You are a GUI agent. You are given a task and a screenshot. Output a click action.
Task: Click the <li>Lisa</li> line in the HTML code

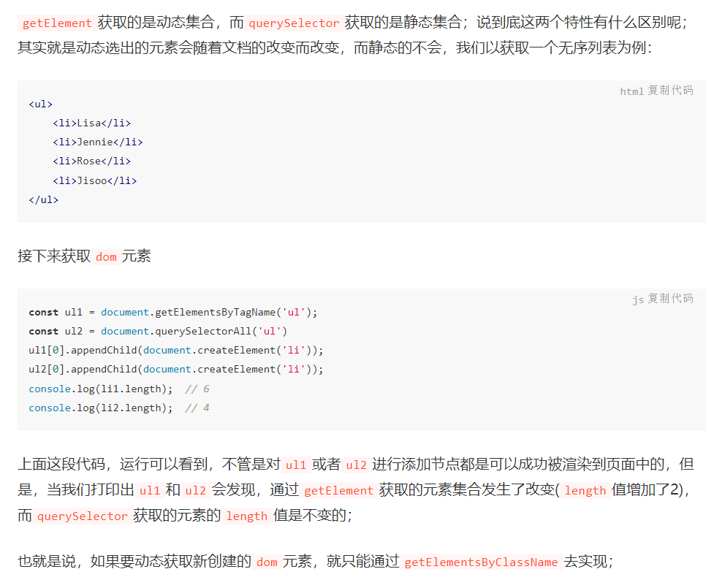point(93,123)
